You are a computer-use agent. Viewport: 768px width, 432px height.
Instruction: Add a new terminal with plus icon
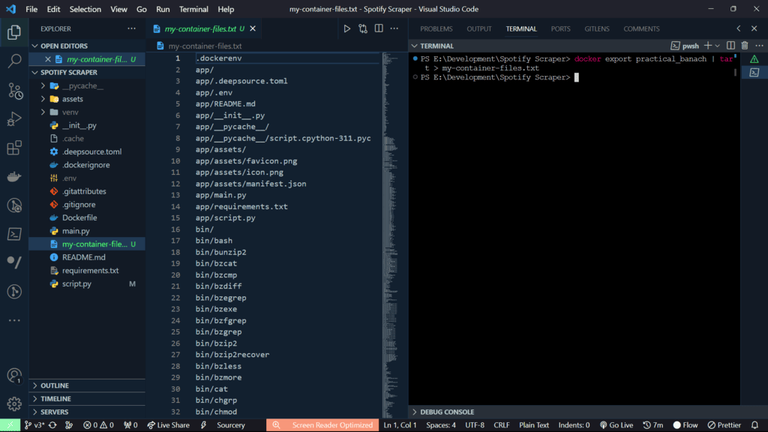[x=708, y=46]
